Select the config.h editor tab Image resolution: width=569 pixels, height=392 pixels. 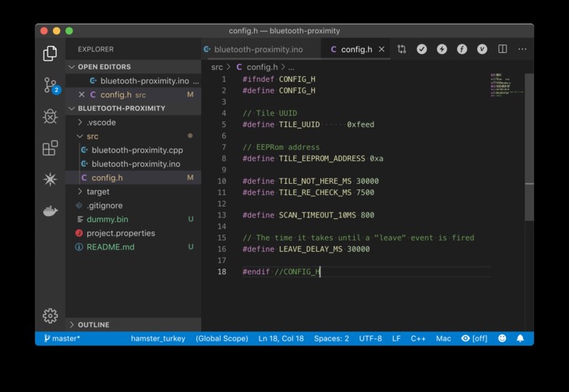point(357,49)
